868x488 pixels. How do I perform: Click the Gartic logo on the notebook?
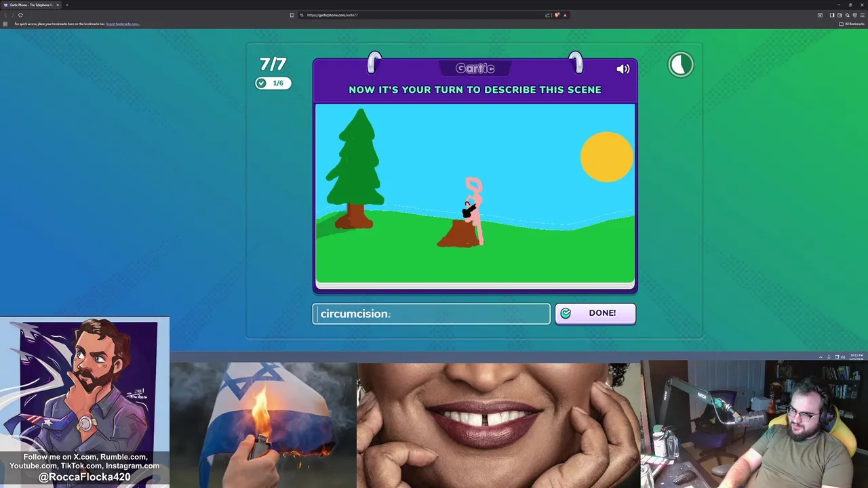[475, 68]
